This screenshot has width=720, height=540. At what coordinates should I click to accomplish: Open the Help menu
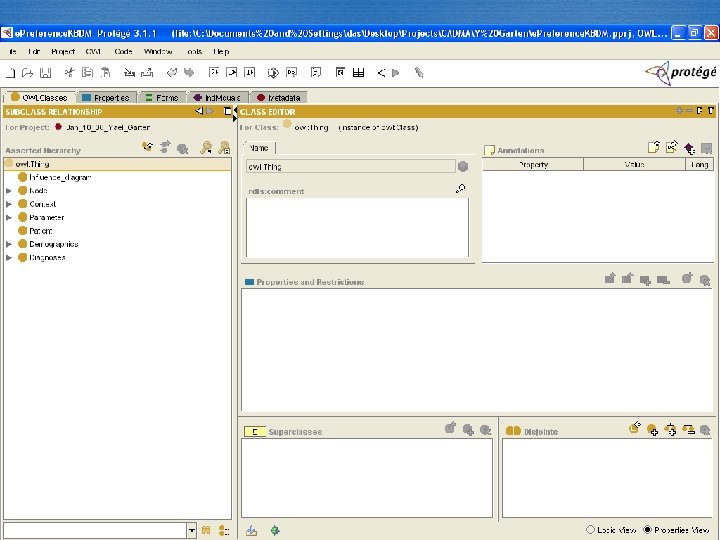click(221, 51)
